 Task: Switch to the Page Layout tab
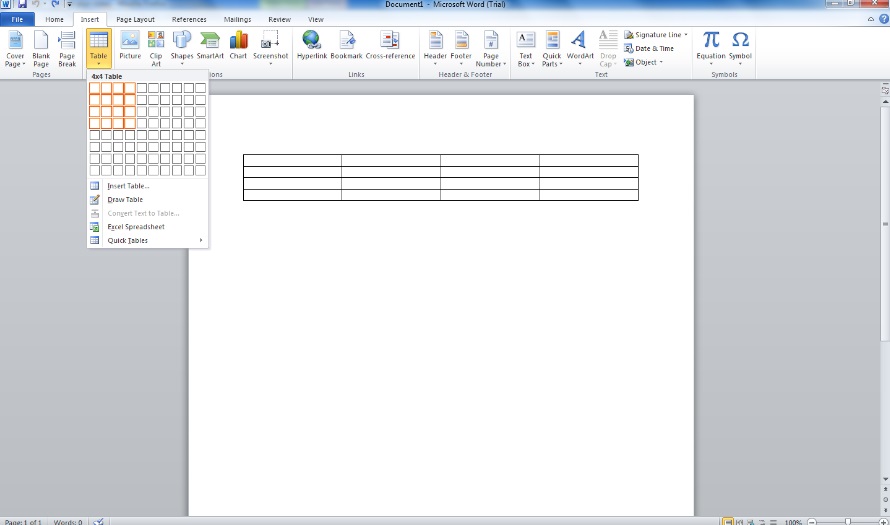[135, 19]
